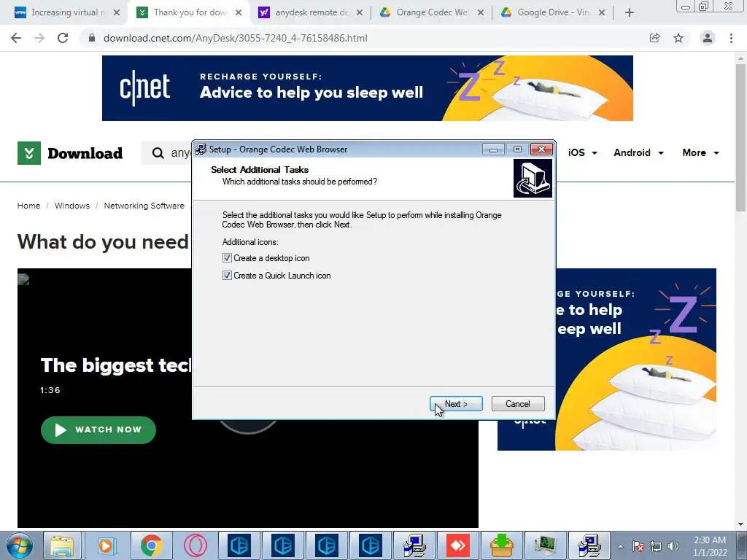This screenshot has width=747, height=560.
Task: Bookmark this page with star icon
Action: point(678,38)
